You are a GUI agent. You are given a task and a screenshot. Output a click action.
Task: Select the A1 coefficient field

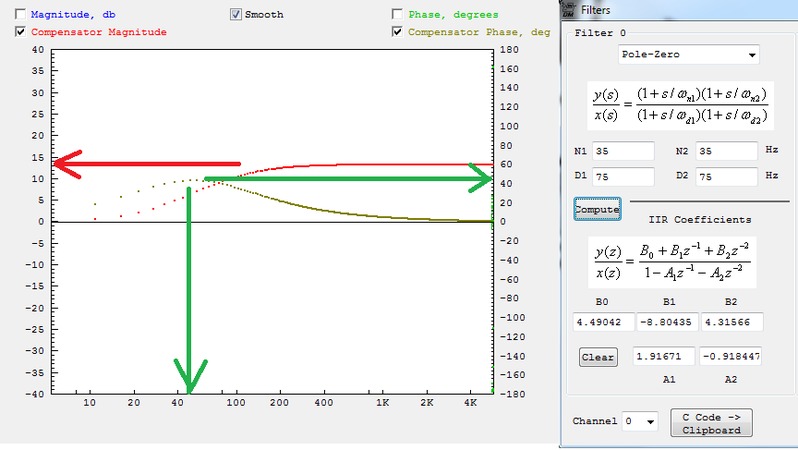coord(666,357)
